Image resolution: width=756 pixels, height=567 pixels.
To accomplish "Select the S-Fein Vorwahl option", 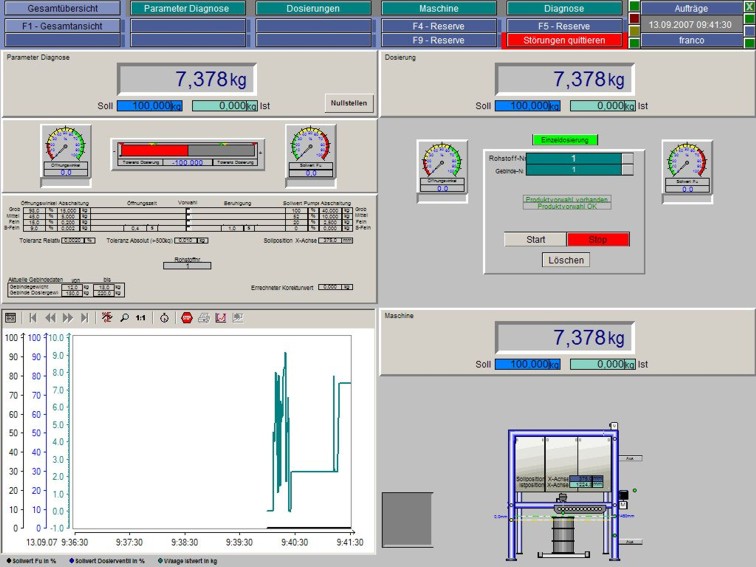I will (187, 228).
